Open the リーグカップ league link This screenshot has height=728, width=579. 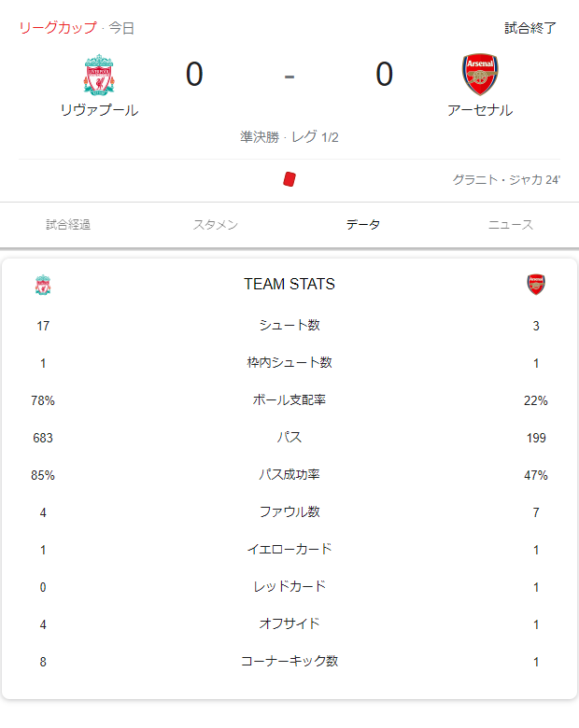(x=58, y=28)
